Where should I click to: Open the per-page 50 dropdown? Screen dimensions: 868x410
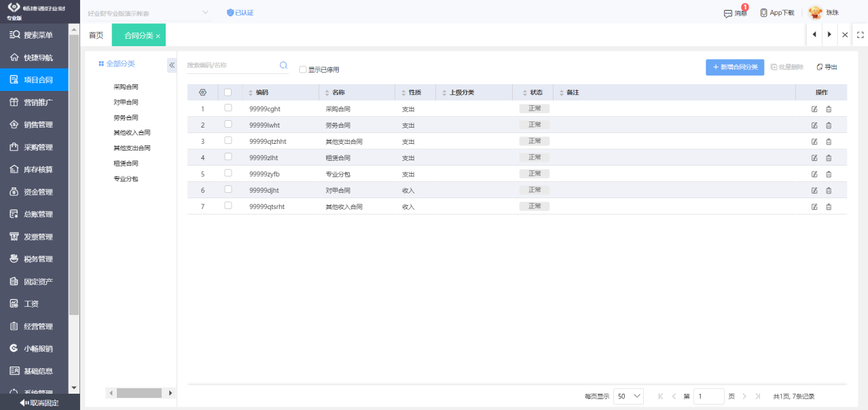[629, 396]
